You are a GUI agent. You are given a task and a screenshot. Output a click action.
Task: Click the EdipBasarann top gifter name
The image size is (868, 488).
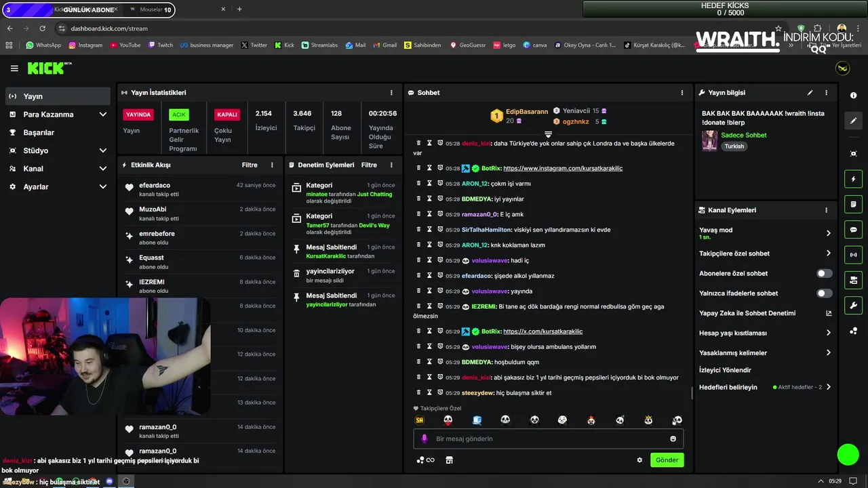point(527,112)
